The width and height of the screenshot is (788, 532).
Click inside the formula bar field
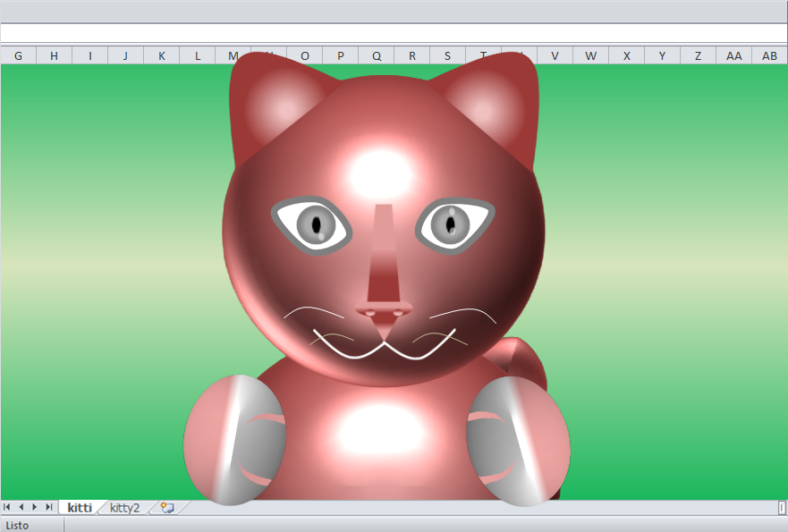tap(394, 33)
